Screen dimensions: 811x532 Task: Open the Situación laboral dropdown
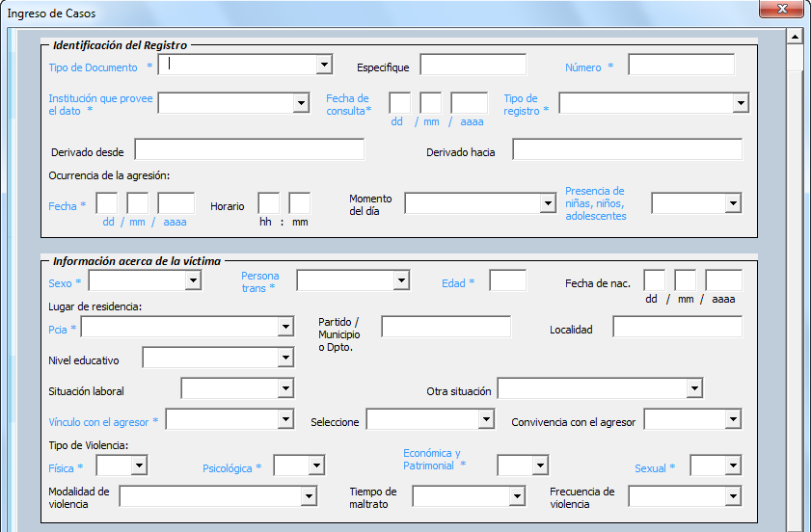click(285, 388)
